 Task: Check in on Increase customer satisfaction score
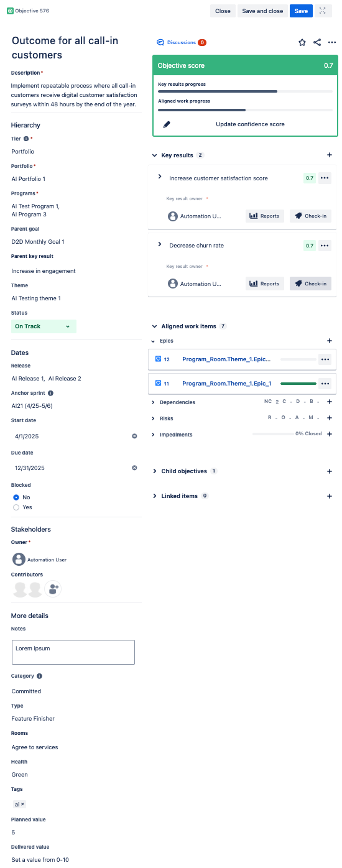pyautogui.click(x=310, y=216)
